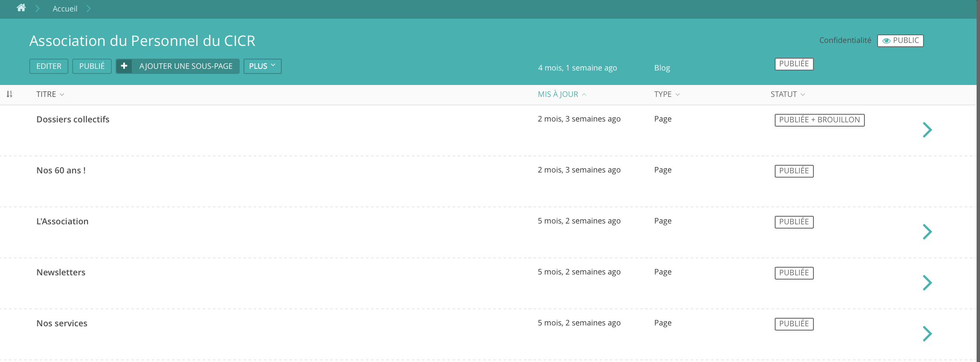This screenshot has height=362, width=980.
Task: Toggle the Public confidentiality eye button
Action: pos(900,40)
